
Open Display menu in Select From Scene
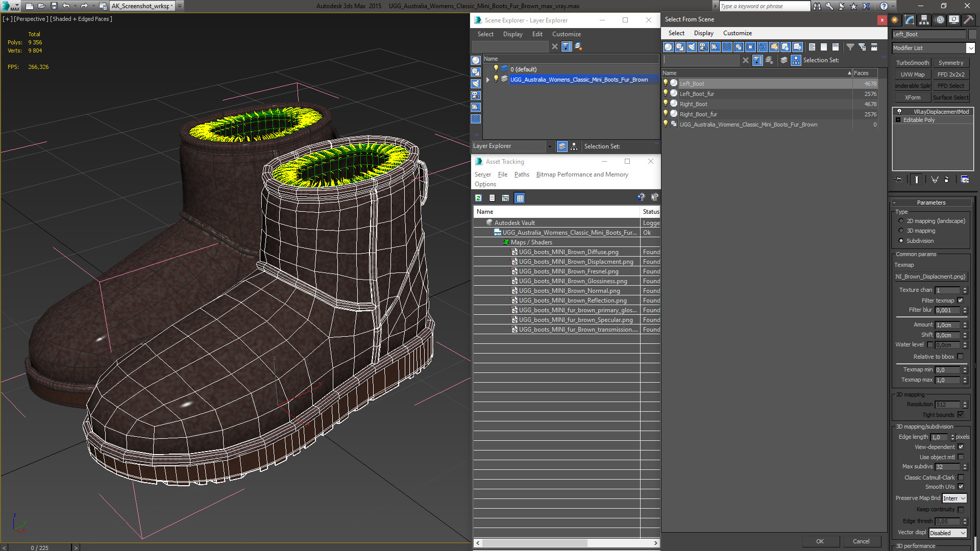point(703,33)
